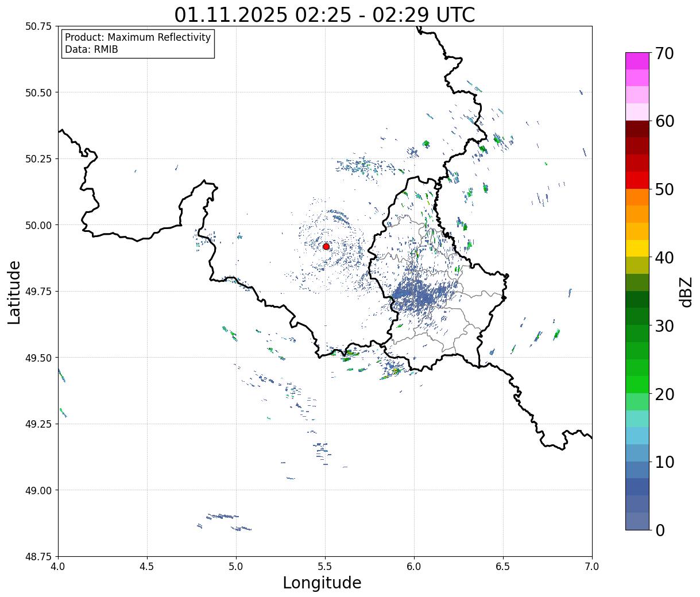Click the colorbar tick label '70'

point(664,53)
